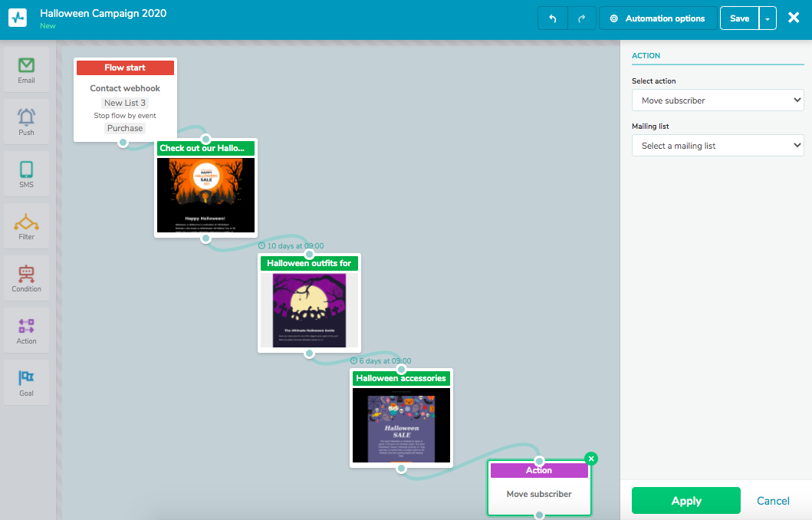This screenshot has width=812, height=520.
Task: Select the Push notification block icon
Action: [27, 122]
